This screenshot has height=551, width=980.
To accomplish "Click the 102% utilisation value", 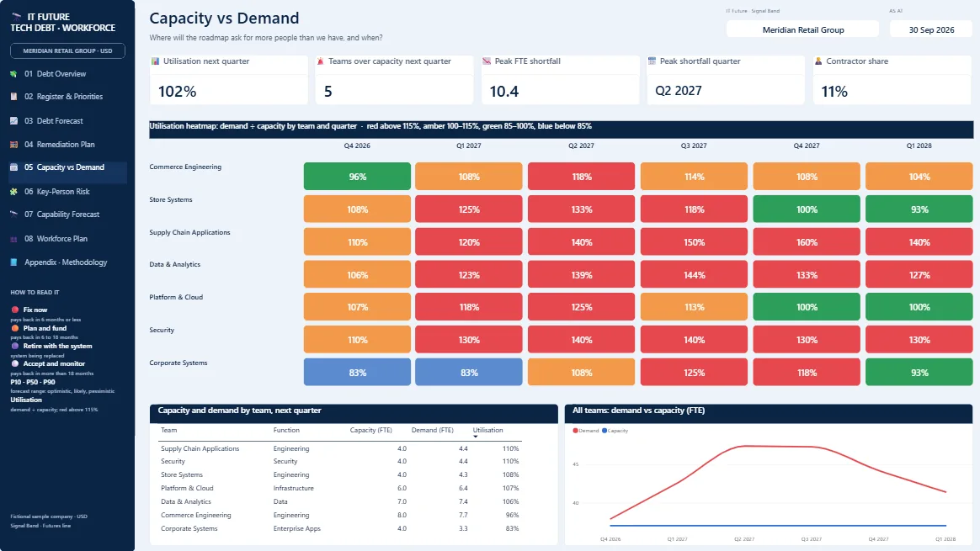I will point(177,91).
